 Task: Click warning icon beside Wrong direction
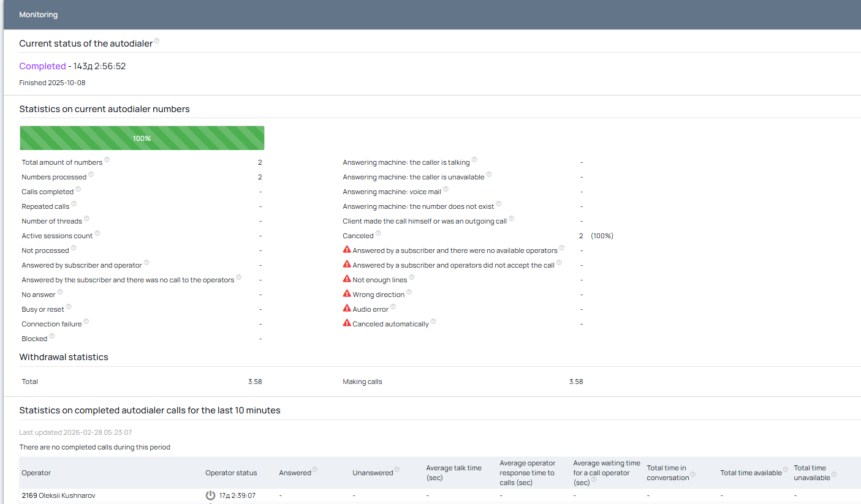click(347, 294)
